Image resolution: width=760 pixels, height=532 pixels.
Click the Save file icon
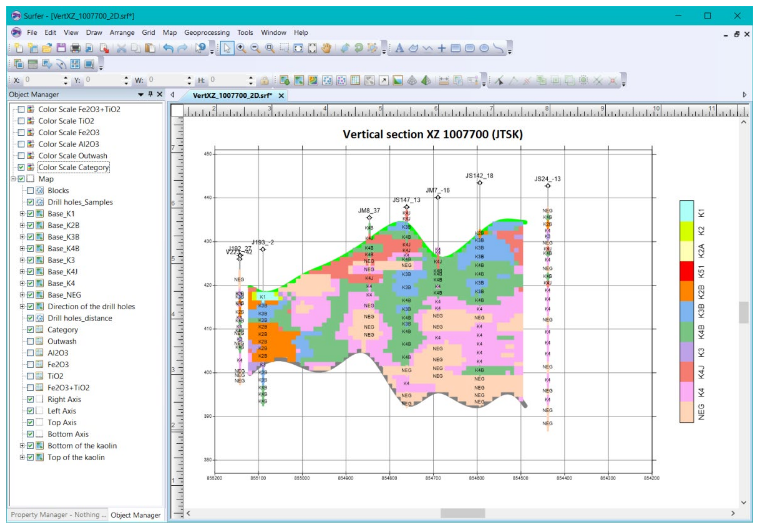pyautogui.click(x=61, y=48)
